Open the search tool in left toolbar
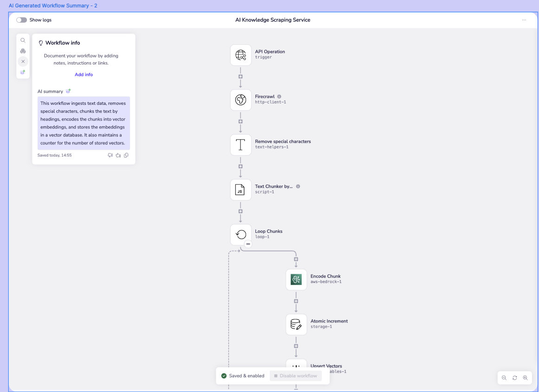 pos(23,40)
